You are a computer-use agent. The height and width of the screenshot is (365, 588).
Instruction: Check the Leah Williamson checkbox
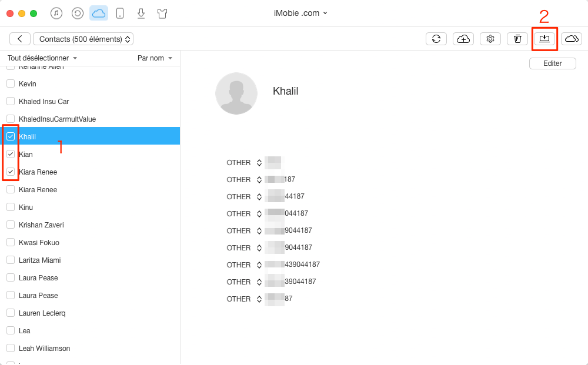(11, 348)
